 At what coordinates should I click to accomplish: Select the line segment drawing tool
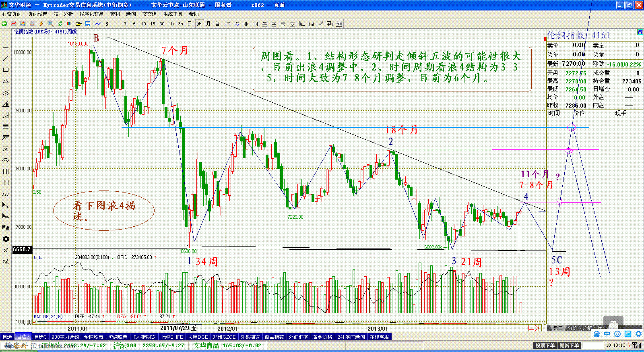[6, 59]
